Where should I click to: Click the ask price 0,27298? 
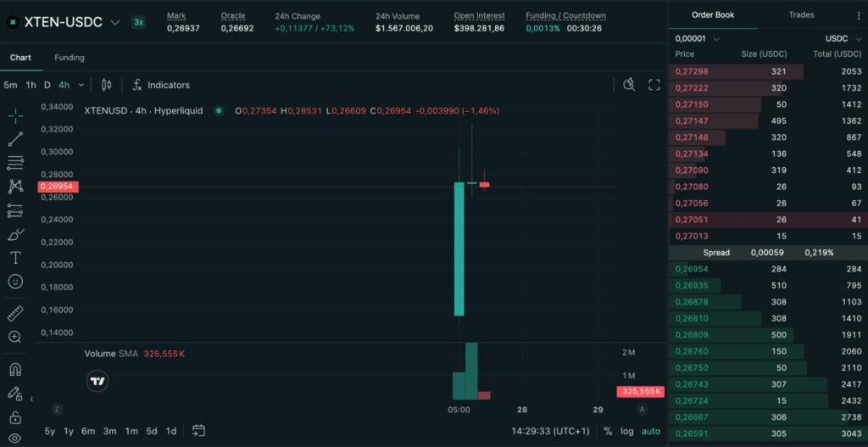pos(692,71)
